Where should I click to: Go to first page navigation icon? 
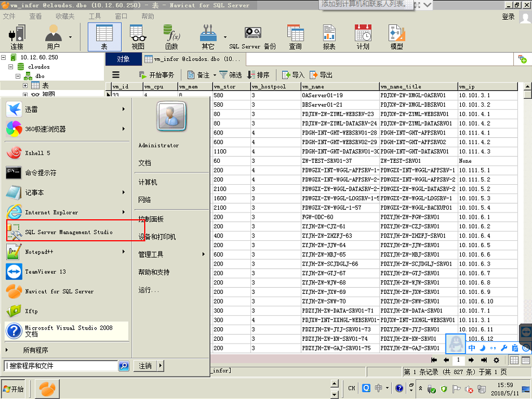(x=434, y=360)
